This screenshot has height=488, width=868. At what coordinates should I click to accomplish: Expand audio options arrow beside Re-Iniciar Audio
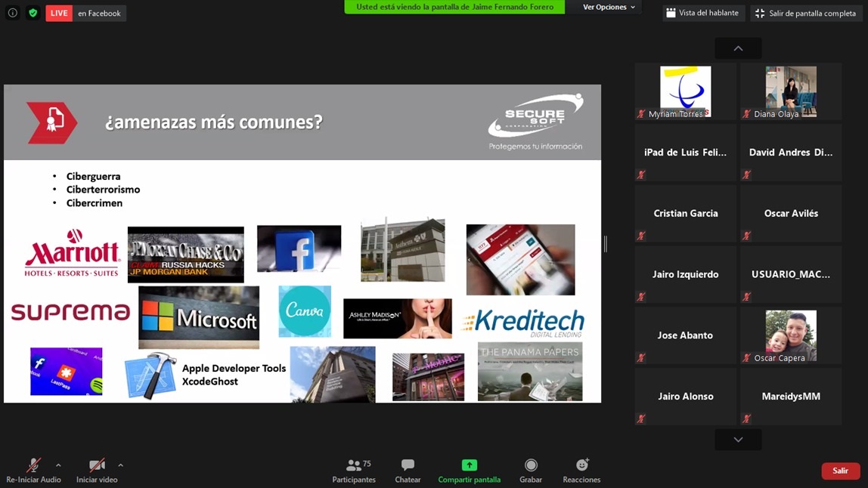(58, 465)
